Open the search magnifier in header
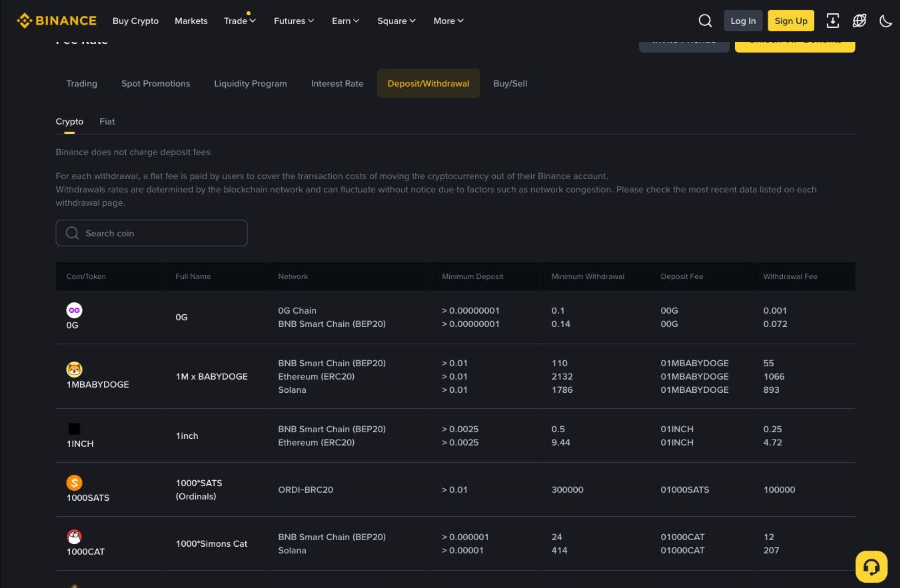The height and width of the screenshot is (588, 900). pyautogui.click(x=705, y=21)
